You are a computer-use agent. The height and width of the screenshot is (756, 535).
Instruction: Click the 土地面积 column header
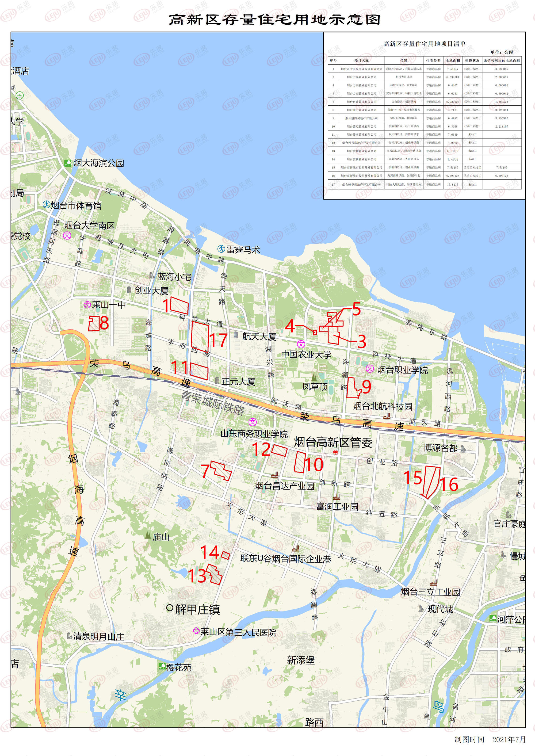(453, 61)
